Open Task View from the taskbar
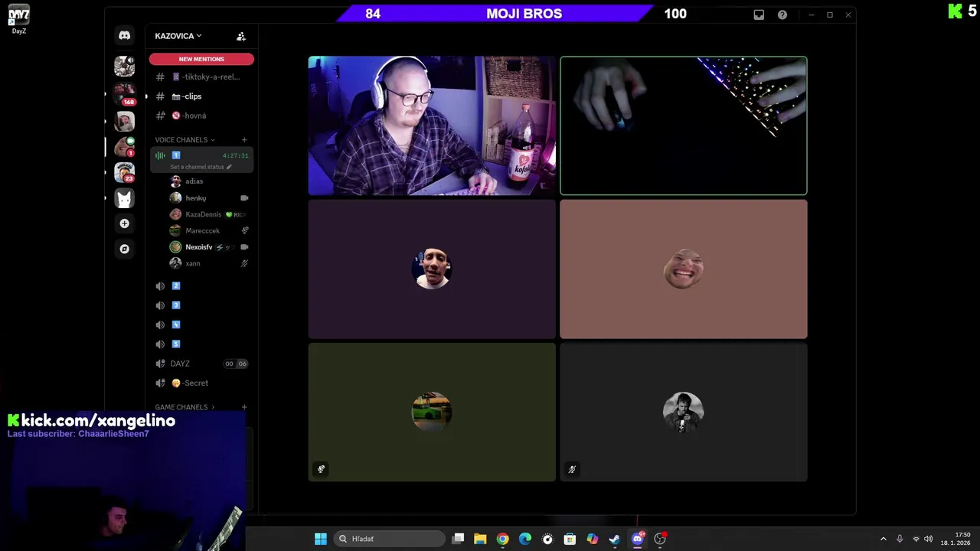 point(458,539)
